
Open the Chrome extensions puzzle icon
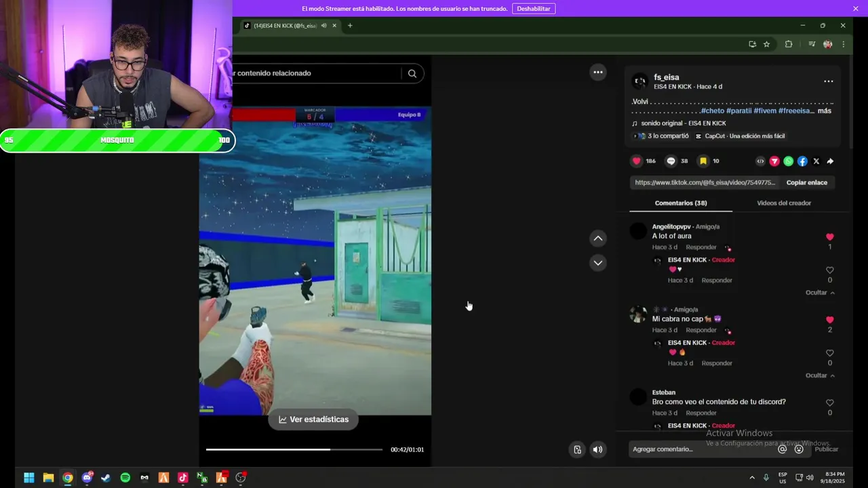coord(789,44)
